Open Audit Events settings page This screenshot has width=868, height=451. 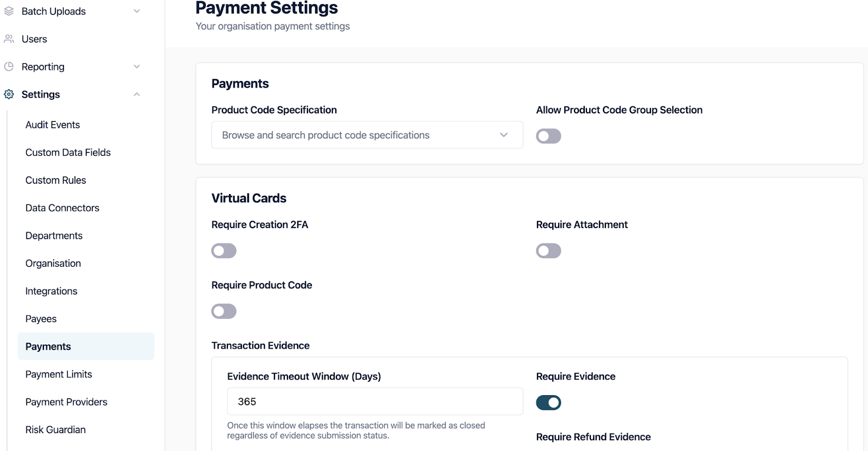pyautogui.click(x=53, y=125)
